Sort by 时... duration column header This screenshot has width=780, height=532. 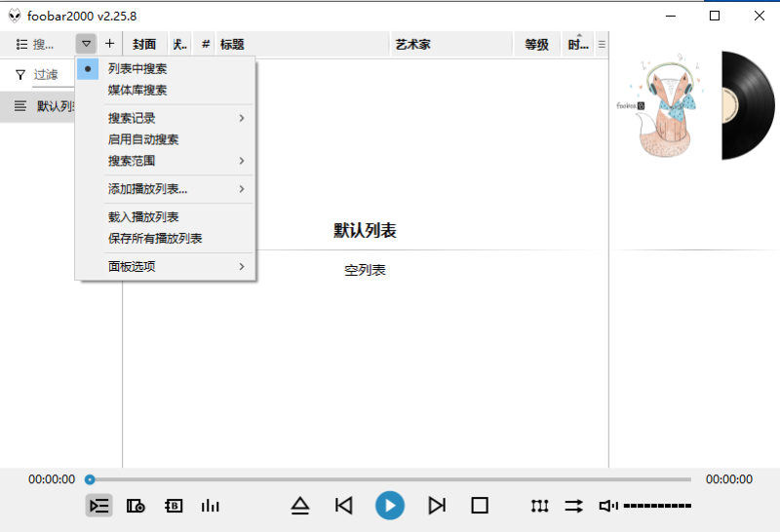pos(578,44)
